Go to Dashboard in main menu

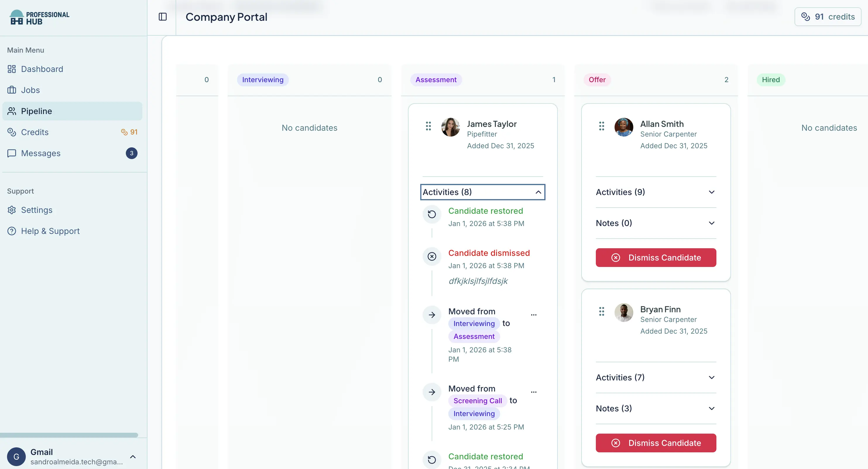(42, 69)
